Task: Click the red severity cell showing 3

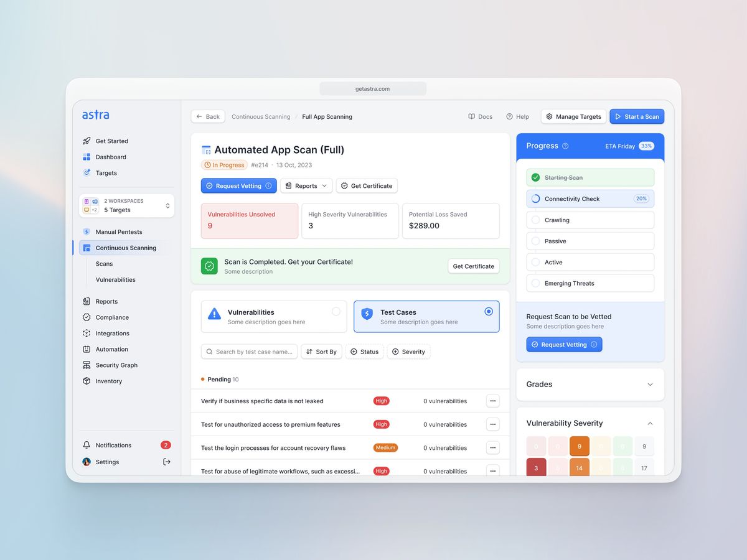Action: (537, 468)
